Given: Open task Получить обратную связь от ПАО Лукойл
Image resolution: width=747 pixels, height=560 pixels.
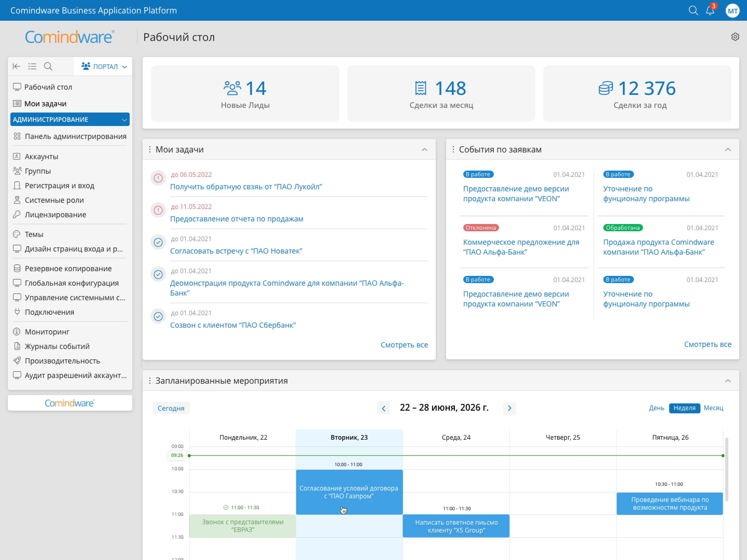Looking at the screenshot, I should 246,186.
